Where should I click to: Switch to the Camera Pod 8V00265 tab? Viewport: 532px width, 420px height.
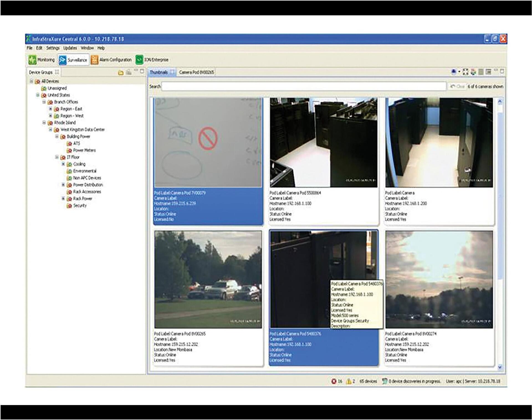click(196, 72)
